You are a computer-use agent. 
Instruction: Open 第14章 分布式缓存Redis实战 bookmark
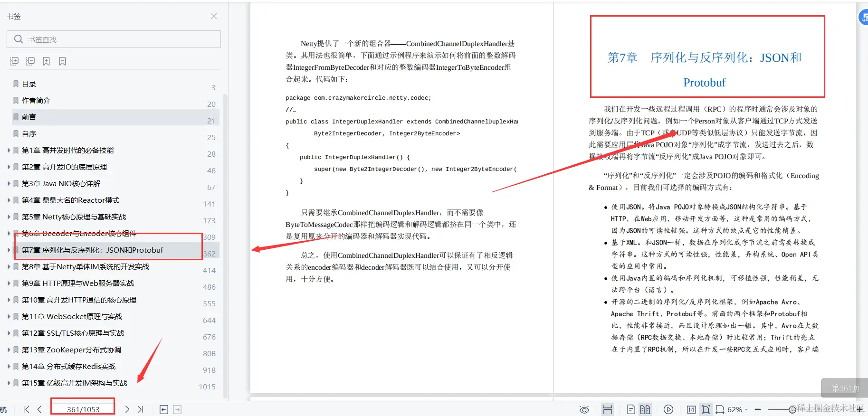pos(68,366)
